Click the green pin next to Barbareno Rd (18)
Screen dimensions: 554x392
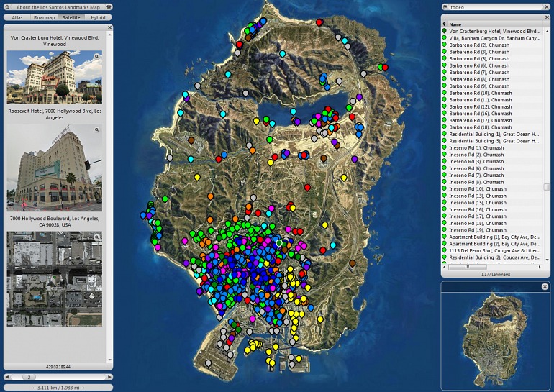(x=444, y=127)
